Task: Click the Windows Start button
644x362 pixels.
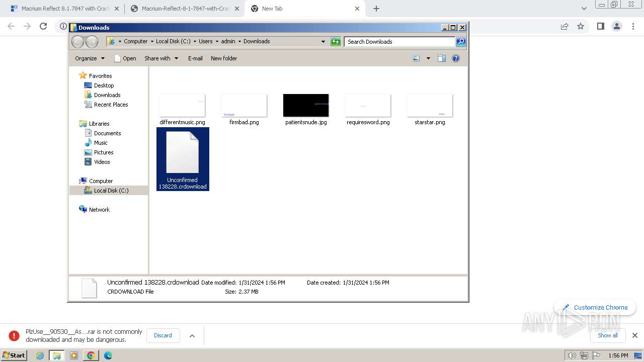Action: 14,355
